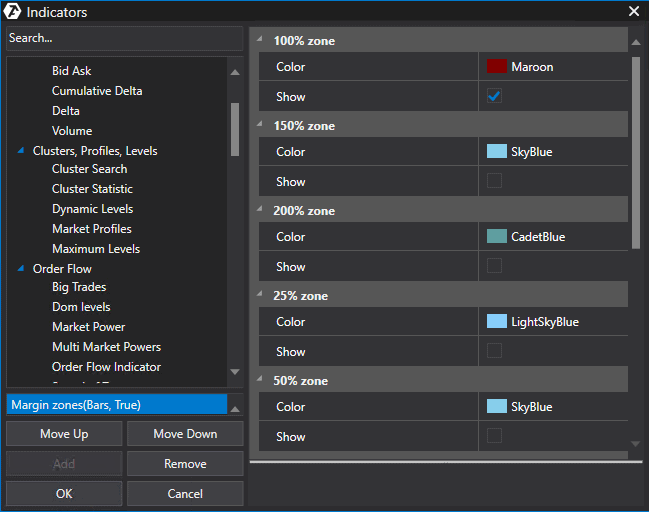Click scroll down arrow in settings panel
Viewport: 649px width, 512px height.
[635, 443]
